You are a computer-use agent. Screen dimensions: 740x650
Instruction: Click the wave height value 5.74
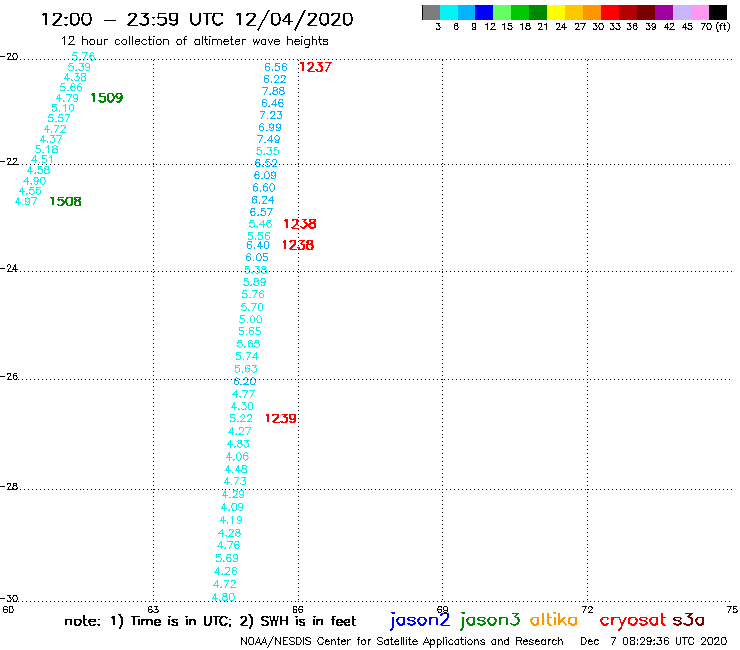tap(247, 356)
